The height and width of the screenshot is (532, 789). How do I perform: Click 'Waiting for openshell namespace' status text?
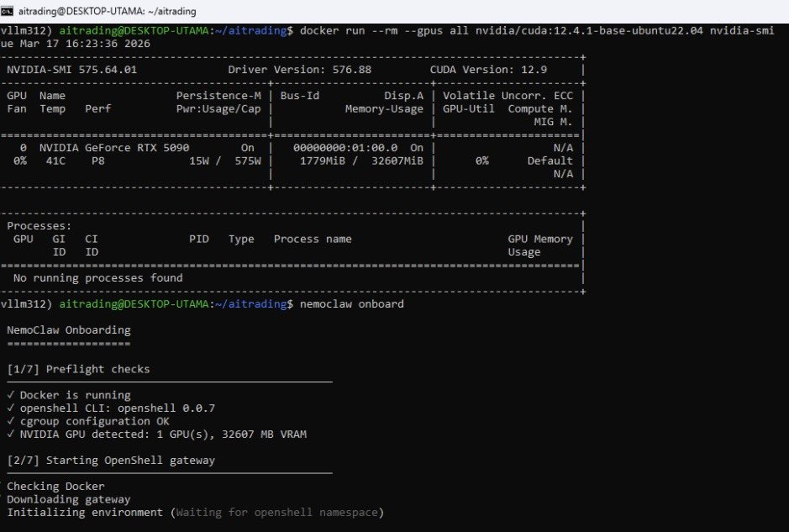coord(276,513)
